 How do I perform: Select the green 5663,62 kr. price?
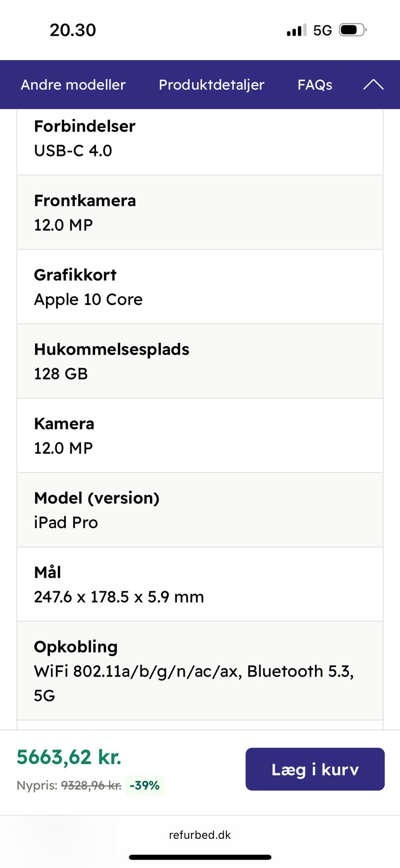pos(69,757)
